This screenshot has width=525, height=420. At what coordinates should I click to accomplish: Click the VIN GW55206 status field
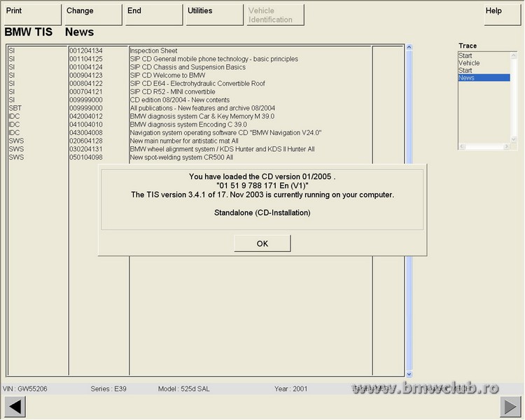25,389
